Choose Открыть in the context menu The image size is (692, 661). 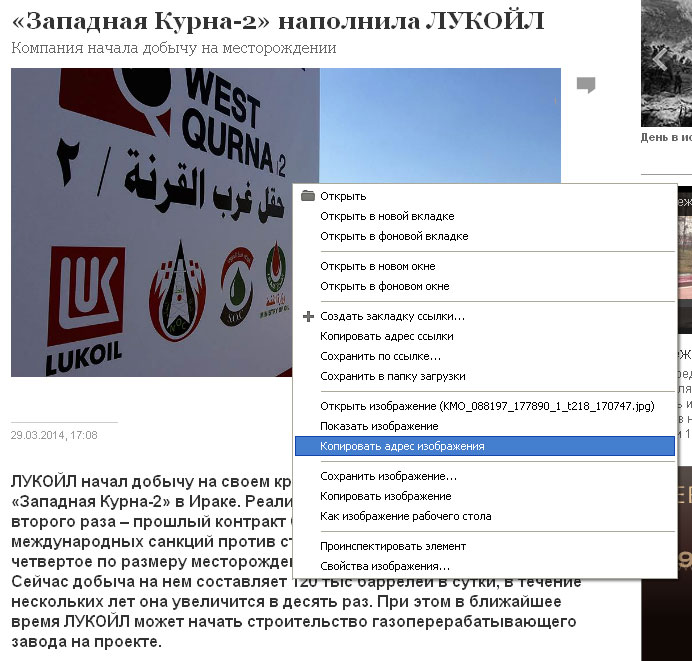[x=485, y=196]
